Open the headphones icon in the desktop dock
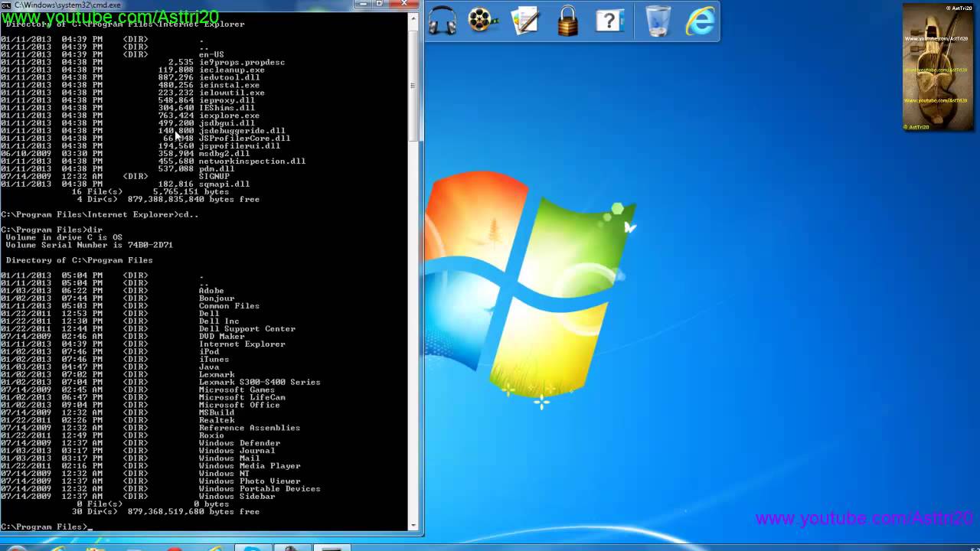Image resolution: width=980 pixels, height=551 pixels. click(x=443, y=20)
